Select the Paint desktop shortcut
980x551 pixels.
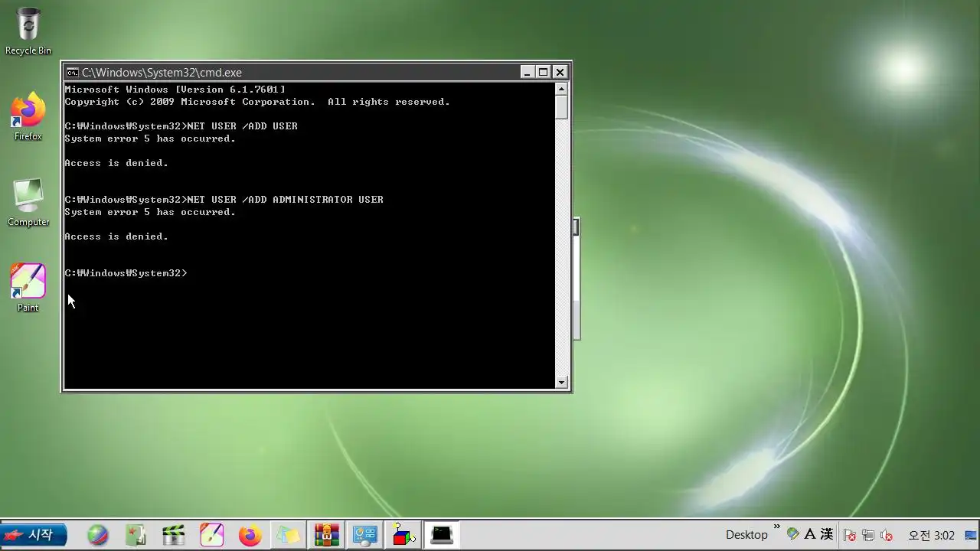[x=28, y=289]
